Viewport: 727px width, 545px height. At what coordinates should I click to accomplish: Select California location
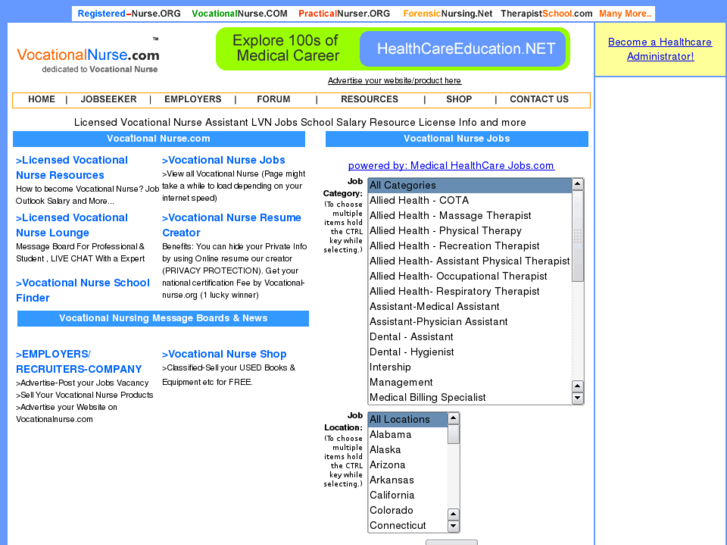[408, 495]
